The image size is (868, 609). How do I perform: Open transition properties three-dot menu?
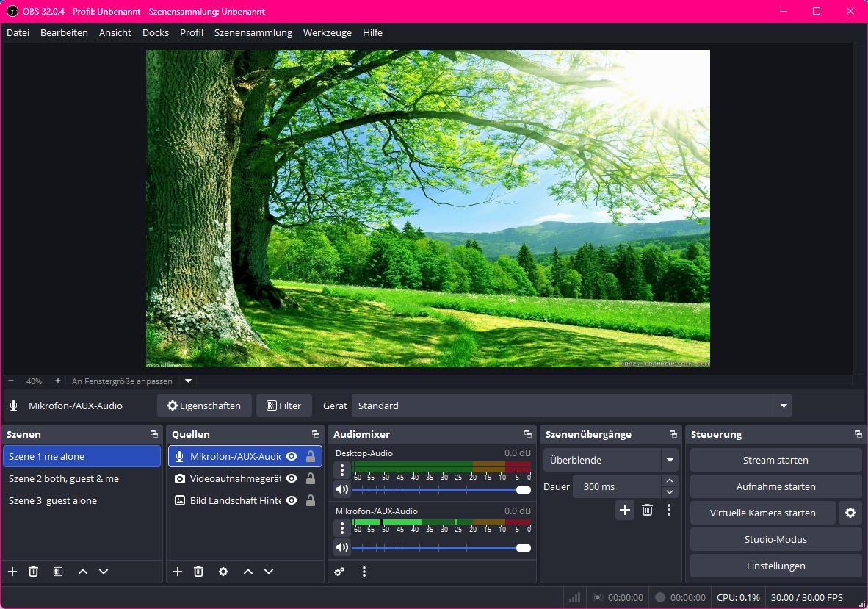pyautogui.click(x=669, y=510)
